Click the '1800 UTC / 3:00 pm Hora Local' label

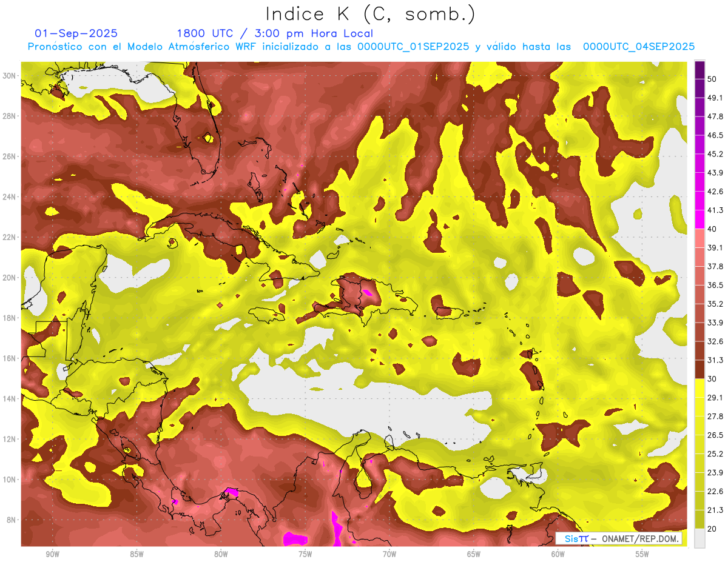(x=275, y=33)
